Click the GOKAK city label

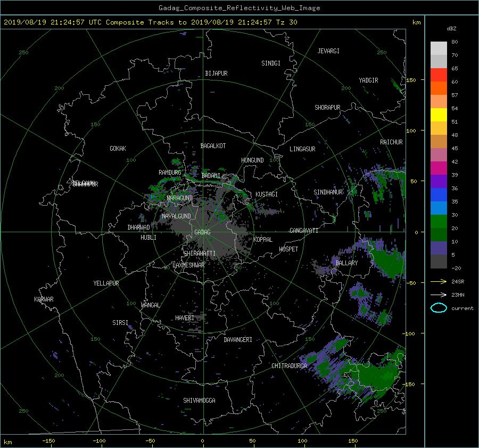coord(118,149)
